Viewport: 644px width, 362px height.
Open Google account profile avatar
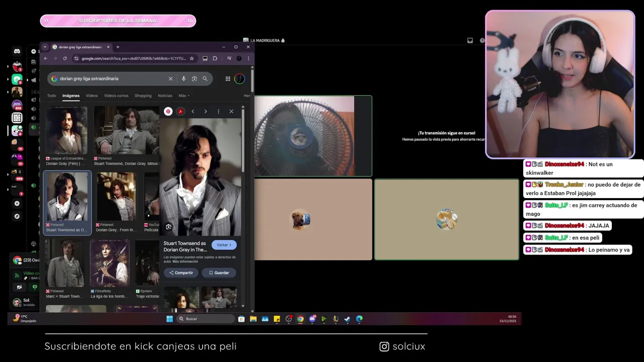coord(240,78)
